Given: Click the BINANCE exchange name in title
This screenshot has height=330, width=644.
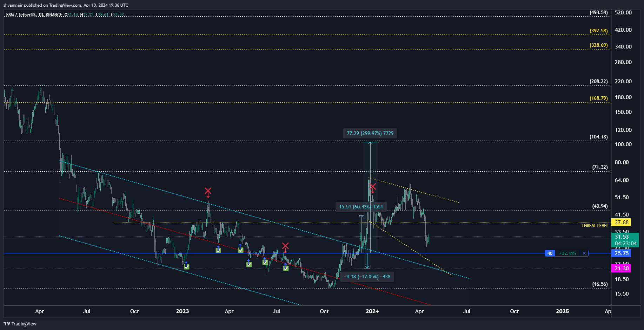Looking at the screenshot, I should tap(54, 15).
